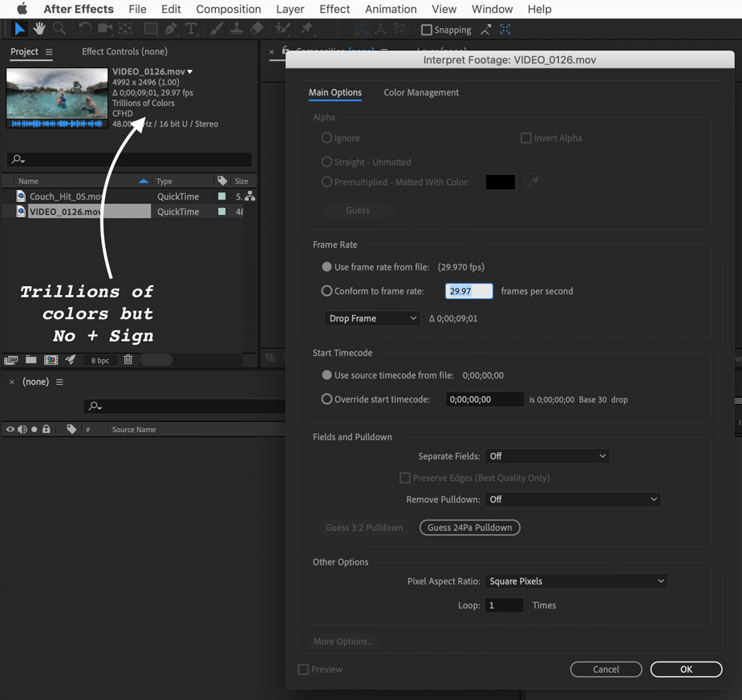
Task: Click the View Axis Mode icon
Action: pyautogui.click(x=399, y=30)
